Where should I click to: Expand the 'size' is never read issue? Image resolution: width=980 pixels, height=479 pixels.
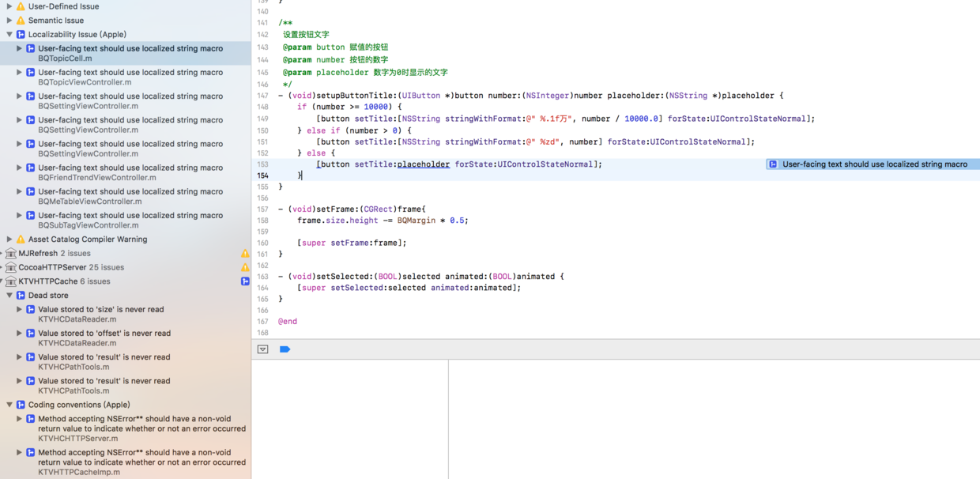pos(19,310)
